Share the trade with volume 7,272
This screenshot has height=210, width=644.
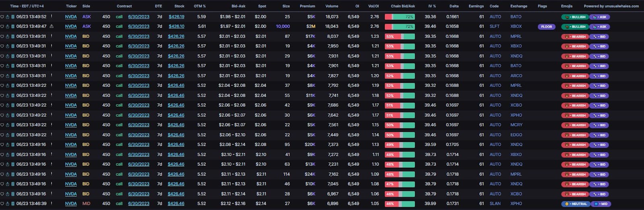[x=7, y=155]
